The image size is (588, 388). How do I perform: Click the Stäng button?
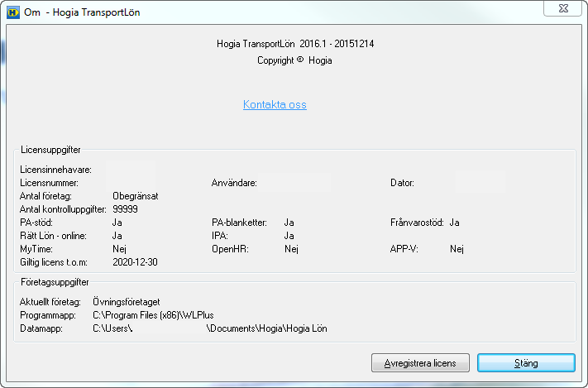click(526, 363)
